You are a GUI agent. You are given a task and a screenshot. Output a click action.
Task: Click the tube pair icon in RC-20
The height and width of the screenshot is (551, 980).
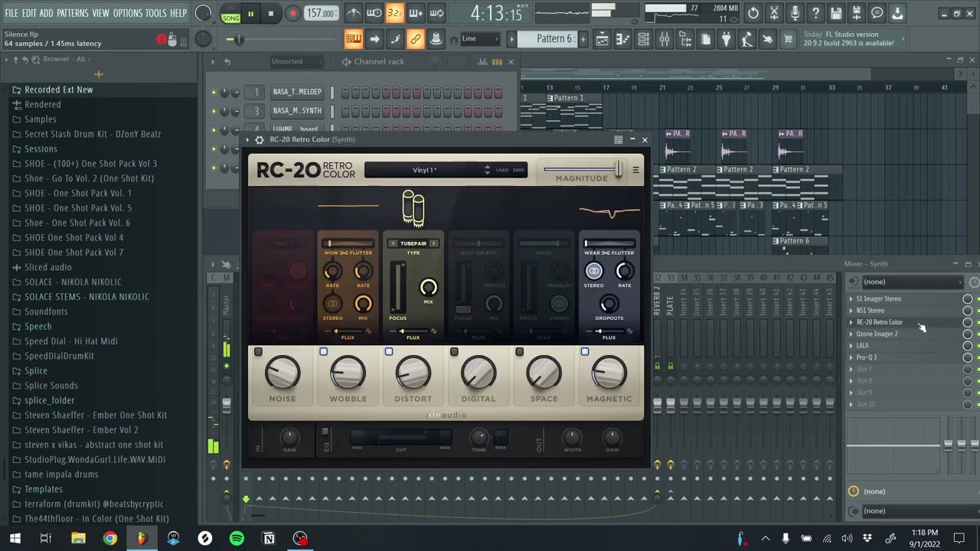413,208
